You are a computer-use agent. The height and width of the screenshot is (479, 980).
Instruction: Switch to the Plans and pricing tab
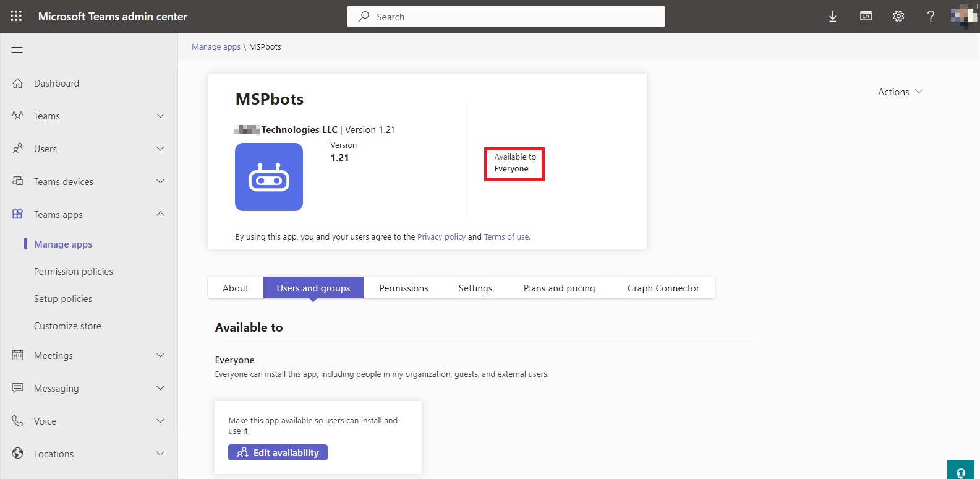pyautogui.click(x=559, y=288)
